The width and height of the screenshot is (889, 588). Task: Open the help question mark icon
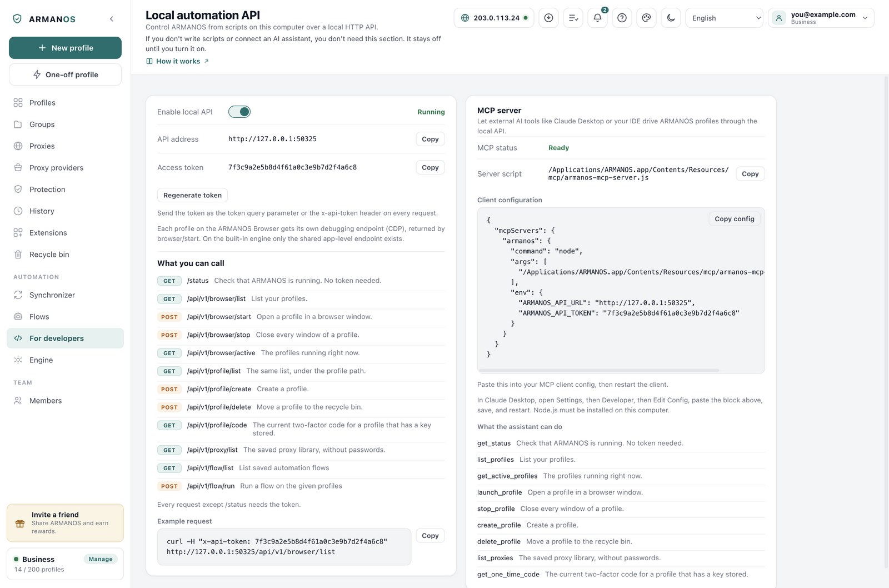click(622, 18)
